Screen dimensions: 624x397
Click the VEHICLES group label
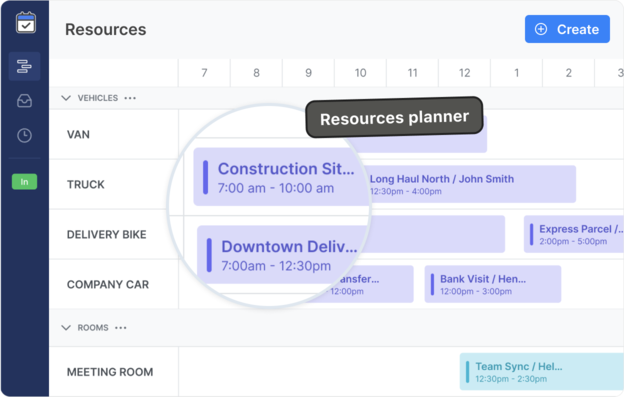[x=98, y=98]
